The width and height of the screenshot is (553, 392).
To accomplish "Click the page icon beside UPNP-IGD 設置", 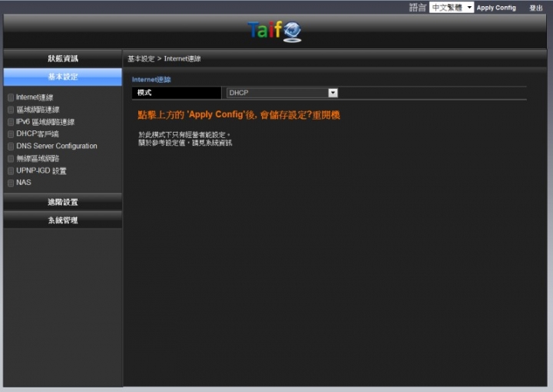I will pos(11,171).
